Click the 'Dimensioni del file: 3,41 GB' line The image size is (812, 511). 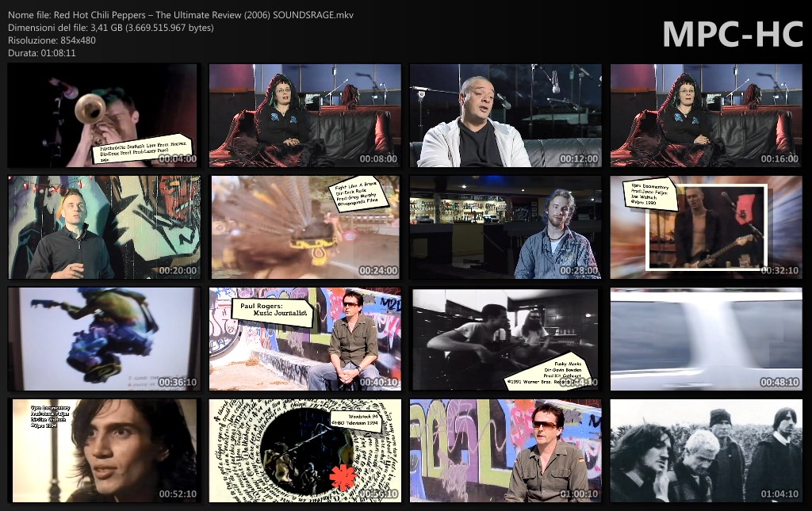111,28
